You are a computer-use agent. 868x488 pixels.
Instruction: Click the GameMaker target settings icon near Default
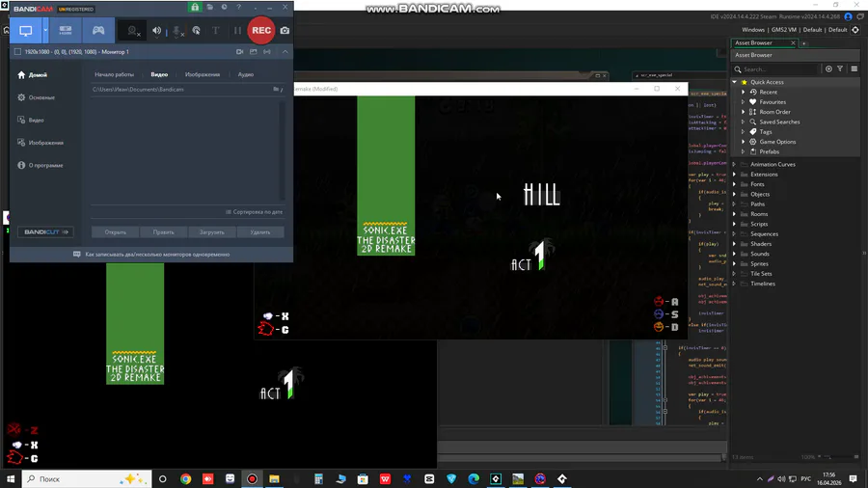click(855, 30)
